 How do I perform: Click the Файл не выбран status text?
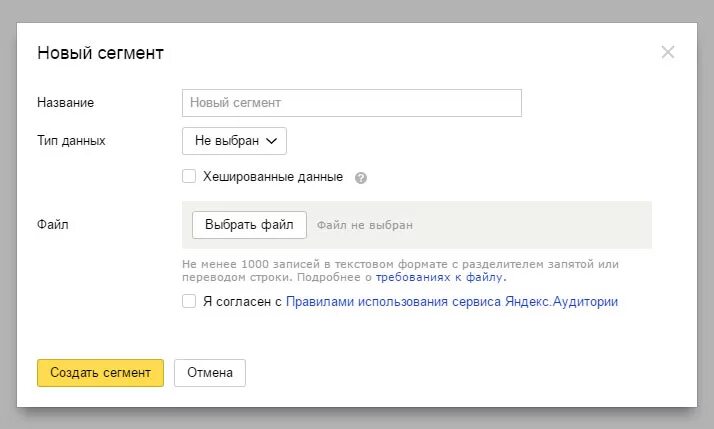tap(364, 226)
